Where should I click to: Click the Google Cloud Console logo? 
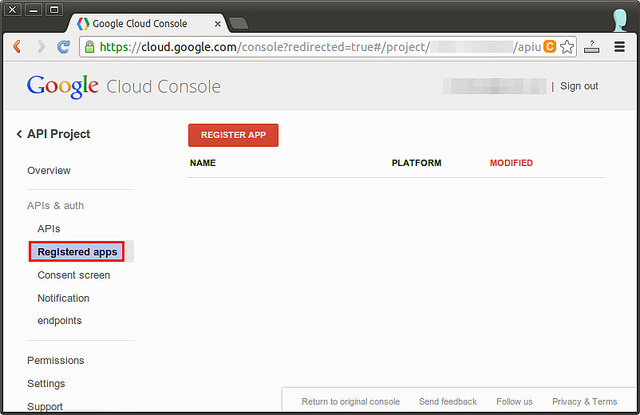tap(123, 86)
